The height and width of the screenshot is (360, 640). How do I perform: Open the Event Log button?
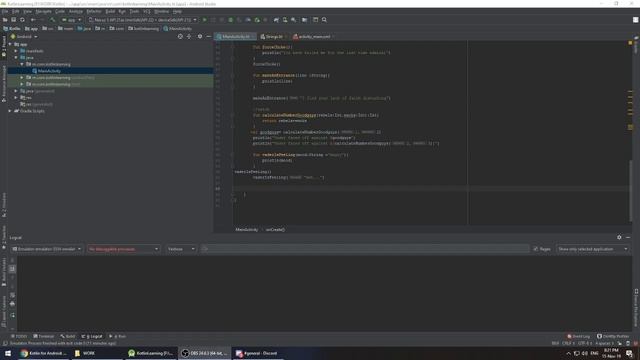[579, 336]
